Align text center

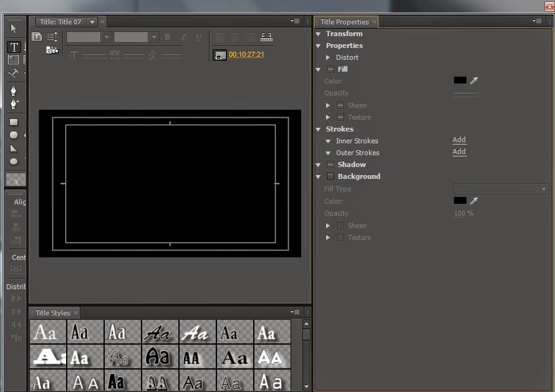(234, 37)
